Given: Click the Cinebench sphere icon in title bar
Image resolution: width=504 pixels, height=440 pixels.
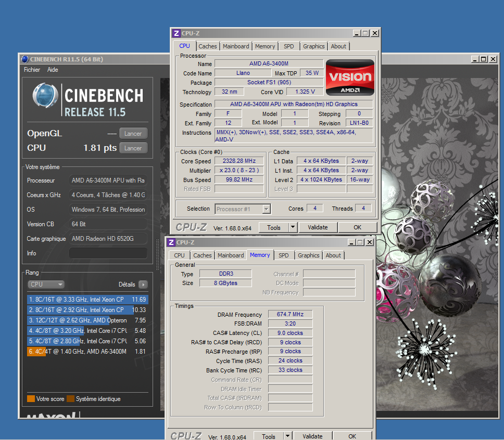Looking at the screenshot, I should pyautogui.click(x=25, y=59).
